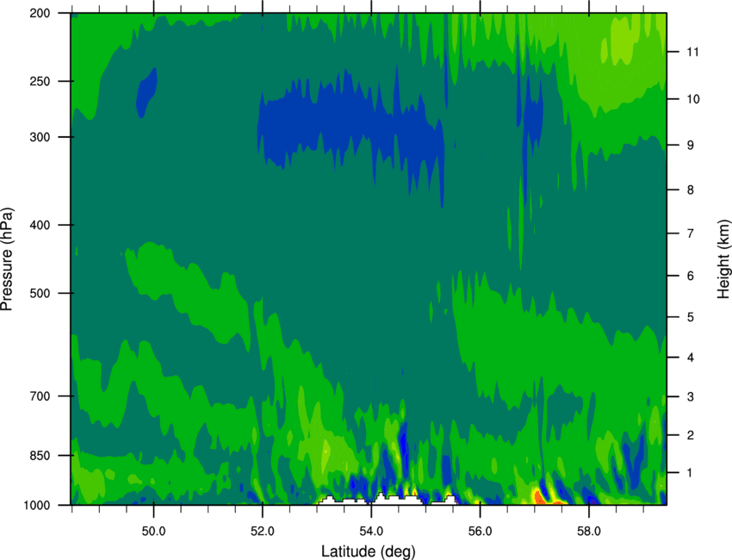Click the 700 pressure tick label
732x560 pixels.
[x=40, y=396]
